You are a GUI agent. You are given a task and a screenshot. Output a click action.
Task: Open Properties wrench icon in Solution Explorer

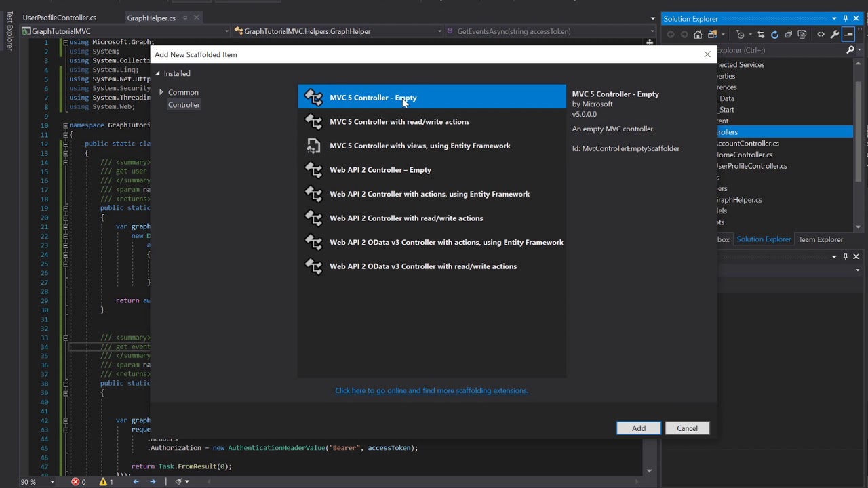(834, 35)
